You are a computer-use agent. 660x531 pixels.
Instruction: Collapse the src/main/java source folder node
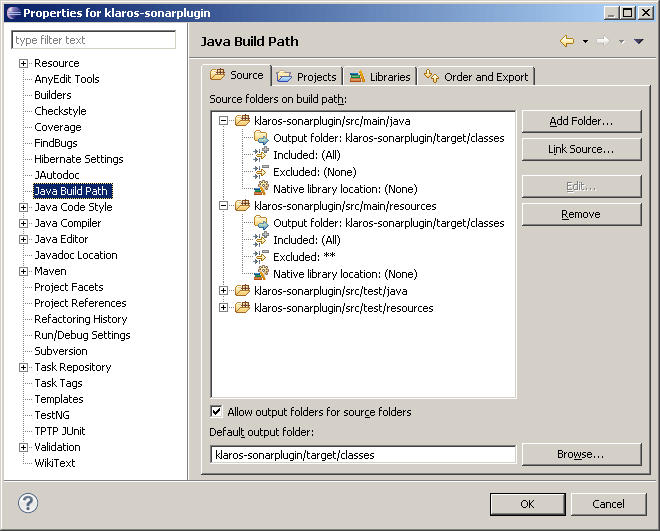[224, 121]
